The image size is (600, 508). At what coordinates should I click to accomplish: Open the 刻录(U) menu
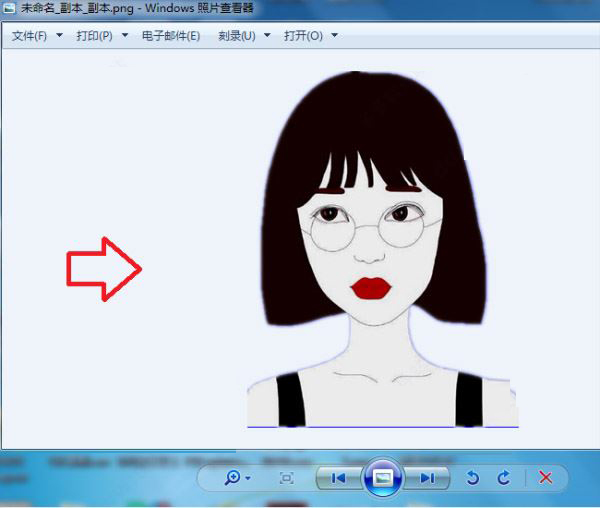237,36
